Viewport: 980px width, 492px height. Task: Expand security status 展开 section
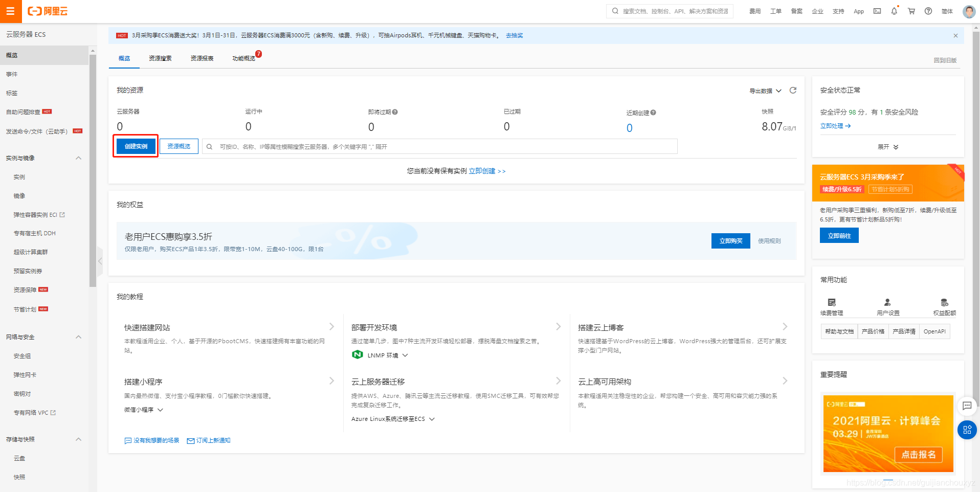888,147
